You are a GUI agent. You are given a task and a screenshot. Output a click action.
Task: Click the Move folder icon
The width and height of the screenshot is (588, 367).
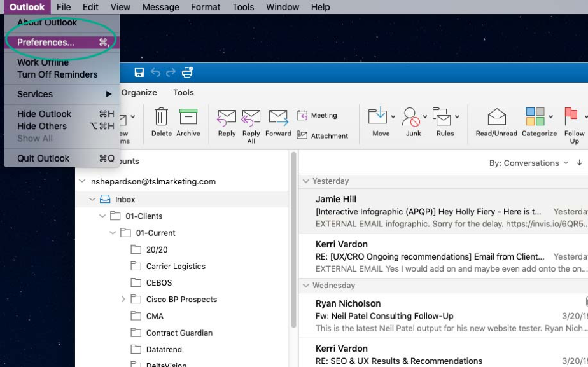pos(378,116)
